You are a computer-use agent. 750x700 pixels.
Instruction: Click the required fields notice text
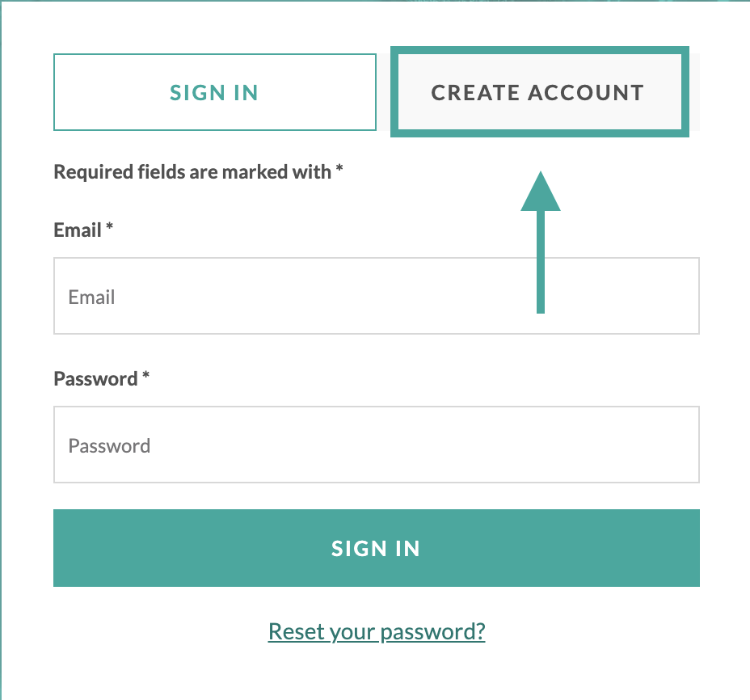pyautogui.click(x=192, y=172)
